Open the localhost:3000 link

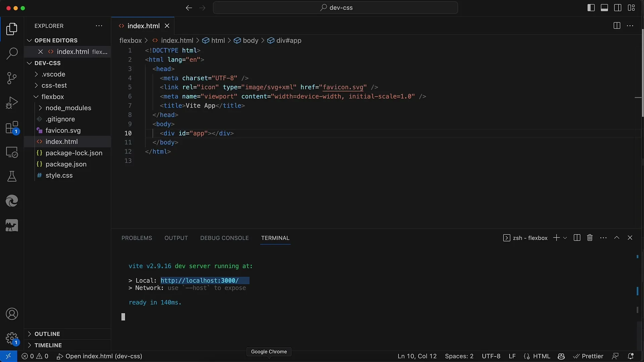pos(200,280)
